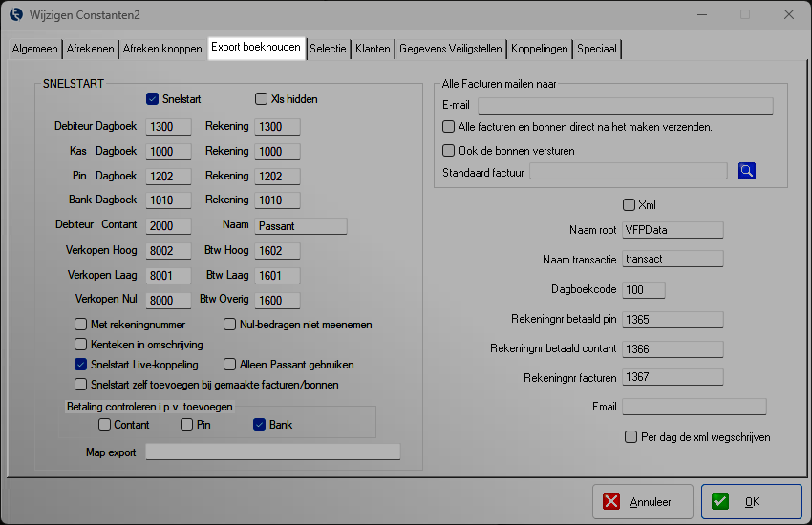Uncheck the Snelstart checkbox
Viewport: 812px width, 525px height.
pos(153,99)
